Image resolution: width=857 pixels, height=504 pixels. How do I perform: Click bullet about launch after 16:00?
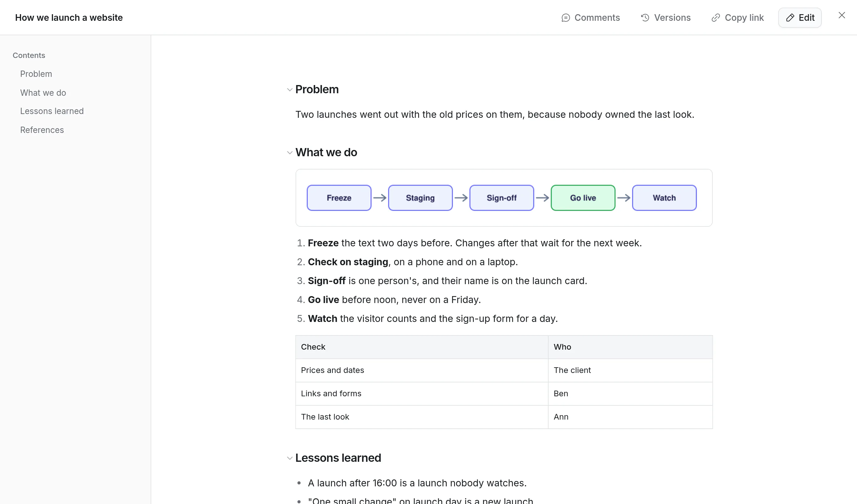417,483
